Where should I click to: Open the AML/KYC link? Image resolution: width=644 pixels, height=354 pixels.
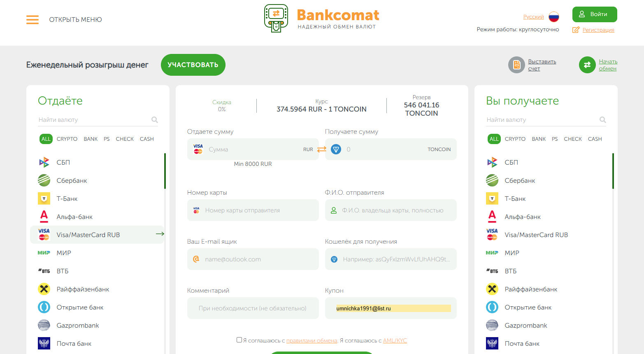coord(395,340)
